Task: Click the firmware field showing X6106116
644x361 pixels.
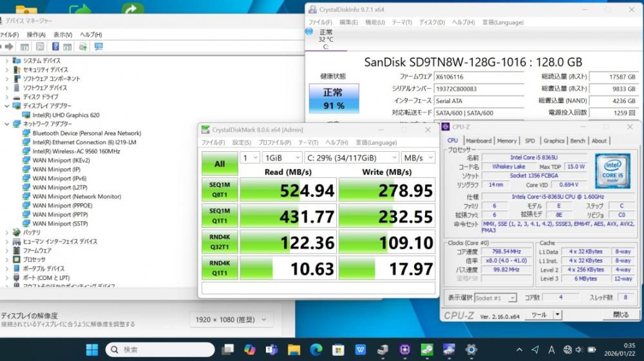Action: pyautogui.click(x=479, y=77)
